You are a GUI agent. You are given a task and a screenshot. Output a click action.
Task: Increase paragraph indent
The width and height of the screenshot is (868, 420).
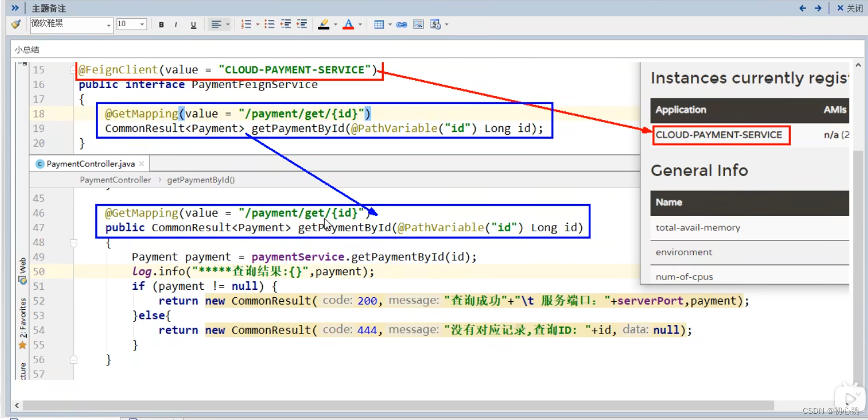tap(302, 24)
